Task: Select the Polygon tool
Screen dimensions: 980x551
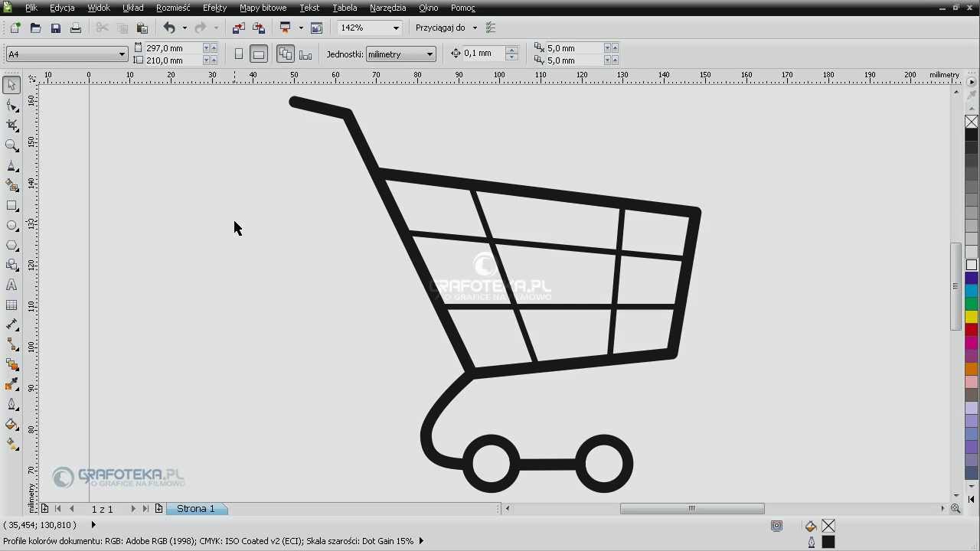Action: click(11, 246)
